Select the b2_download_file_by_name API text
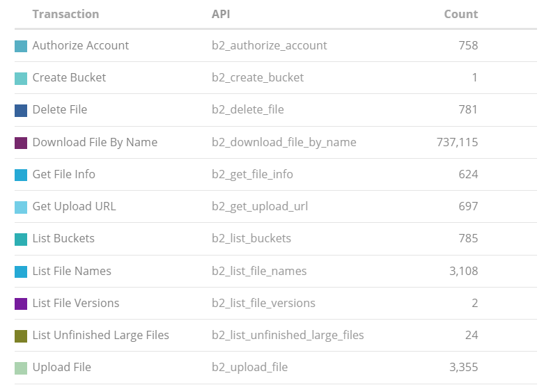 [x=283, y=143]
